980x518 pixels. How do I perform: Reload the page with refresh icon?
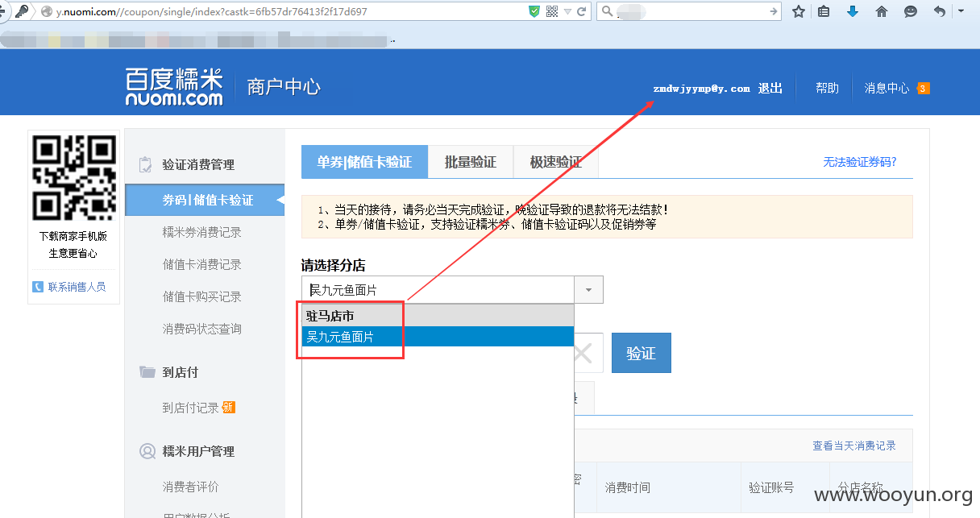pyautogui.click(x=581, y=11)
